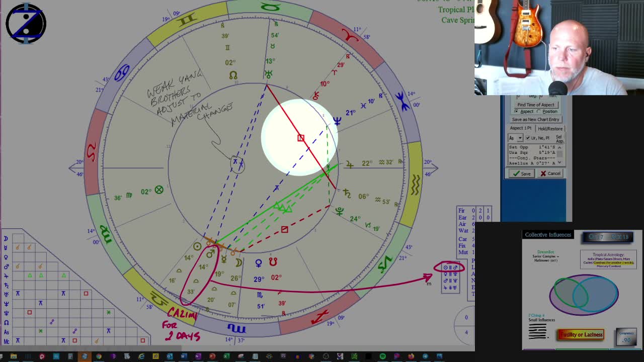
Task: Select the Sat Opp row in the aspect list
Action: pos(532,147)
